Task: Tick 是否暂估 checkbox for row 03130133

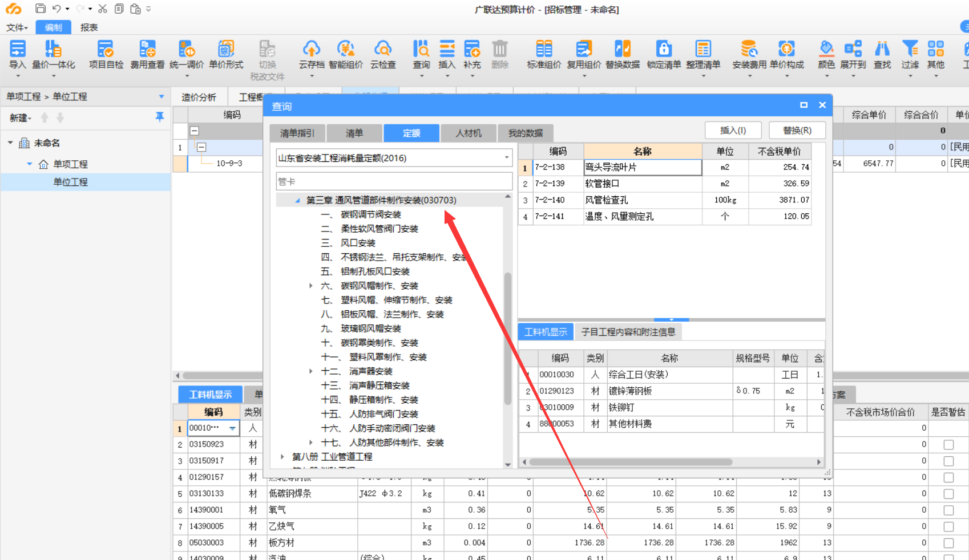Action: tap(948, 494)
